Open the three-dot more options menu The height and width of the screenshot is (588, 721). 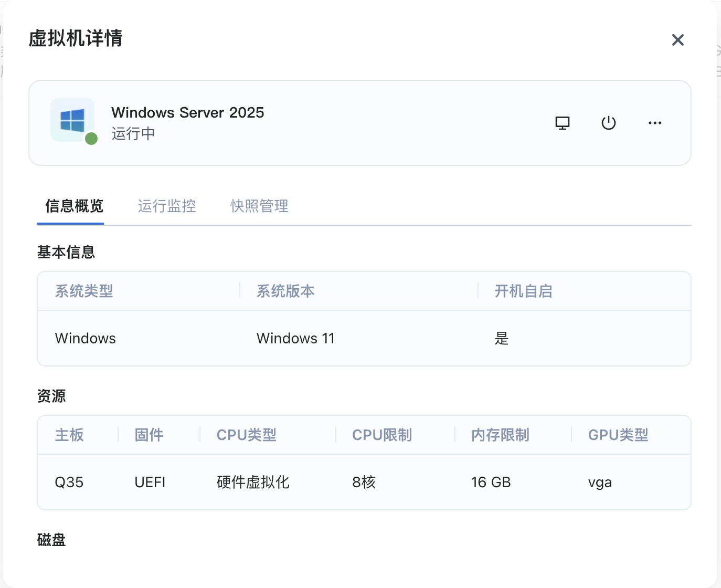(655, 123)
